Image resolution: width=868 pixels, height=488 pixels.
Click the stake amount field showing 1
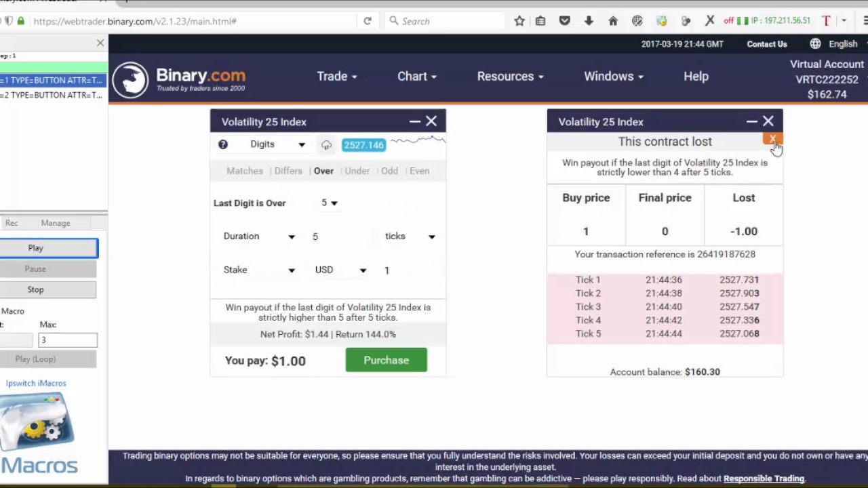pyautogui.click(x=410, y=270)
